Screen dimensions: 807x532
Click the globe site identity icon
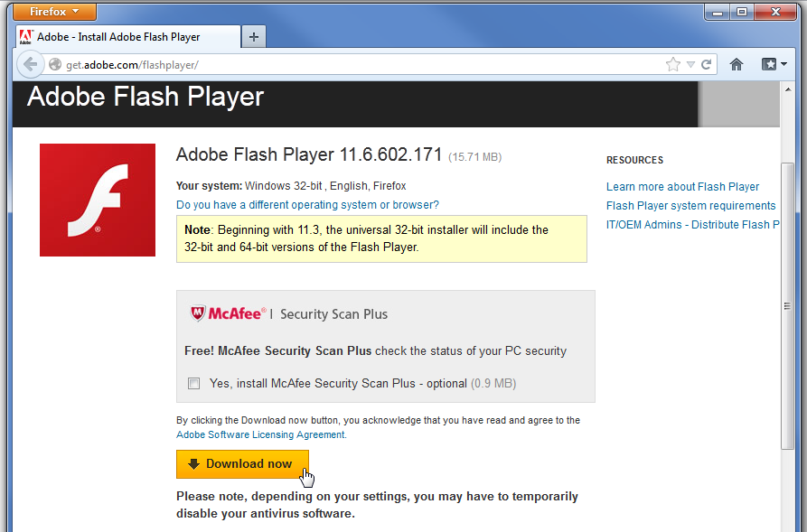point(55,64)
